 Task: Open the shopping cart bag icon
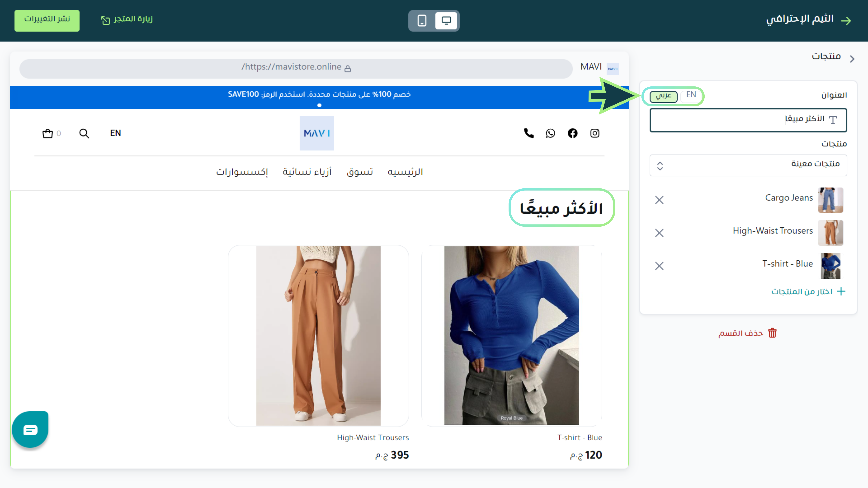pyautogui.click(x=48, y=134)
